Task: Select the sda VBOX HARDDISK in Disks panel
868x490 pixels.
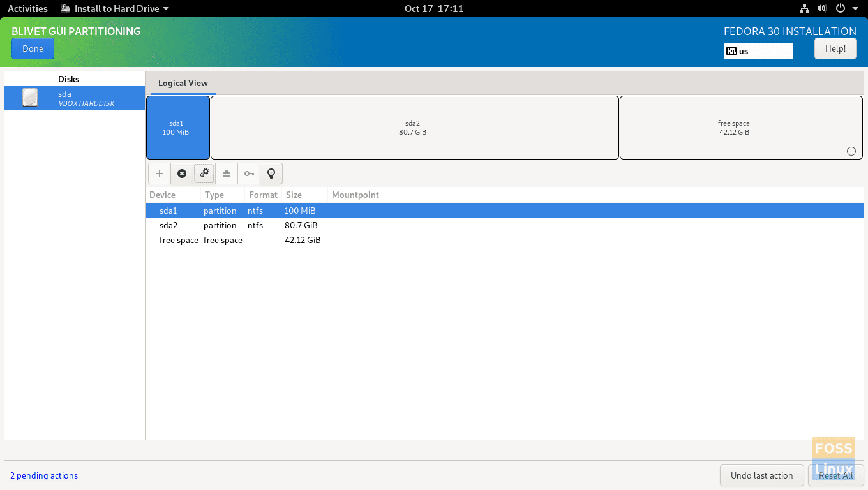Action: [74, 98]
